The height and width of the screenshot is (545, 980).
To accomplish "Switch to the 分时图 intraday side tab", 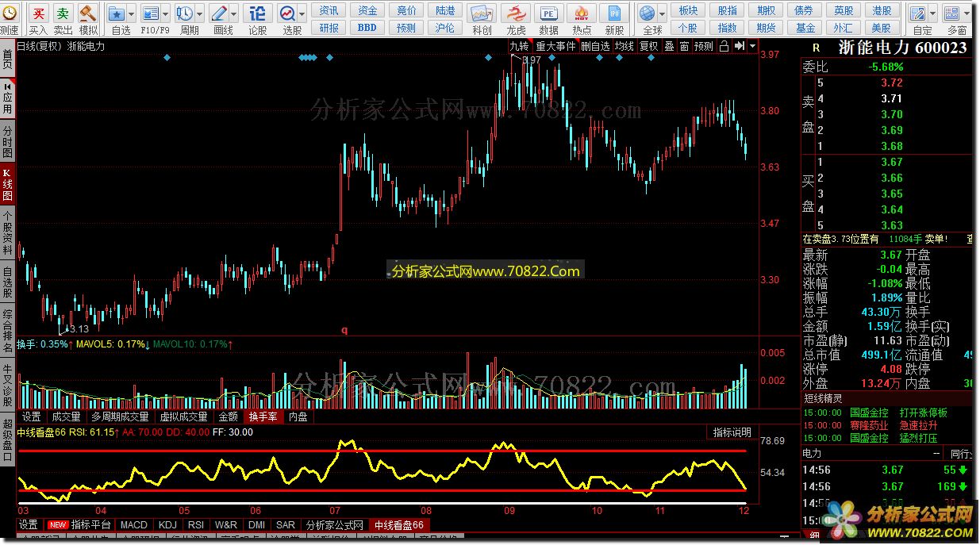I will tap(7, 140).
